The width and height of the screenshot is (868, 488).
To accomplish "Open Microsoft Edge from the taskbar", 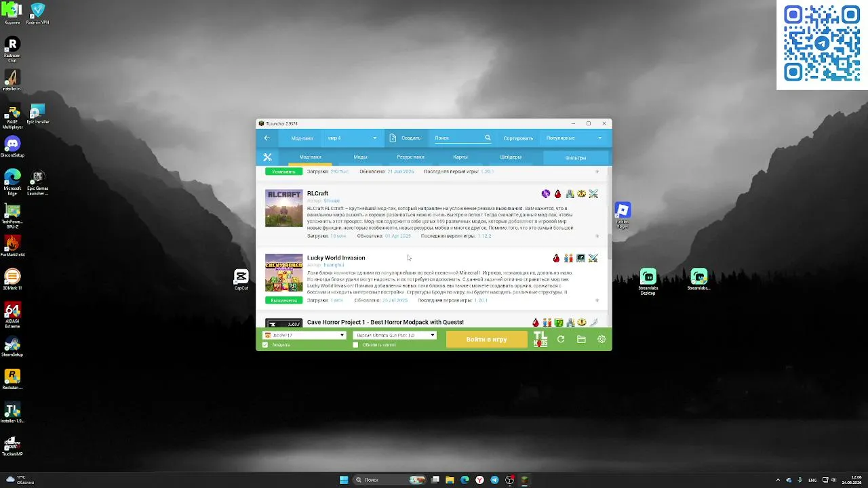I will coord(465,480).
